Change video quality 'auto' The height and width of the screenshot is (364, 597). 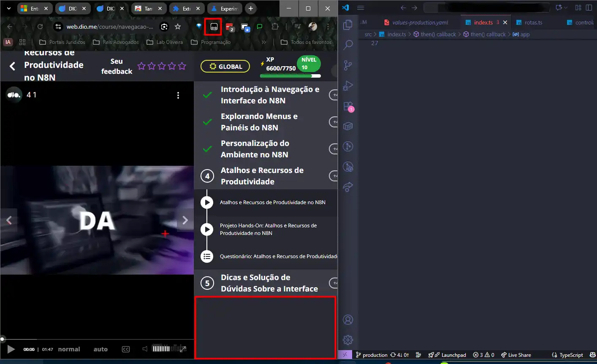pos(100,349)
